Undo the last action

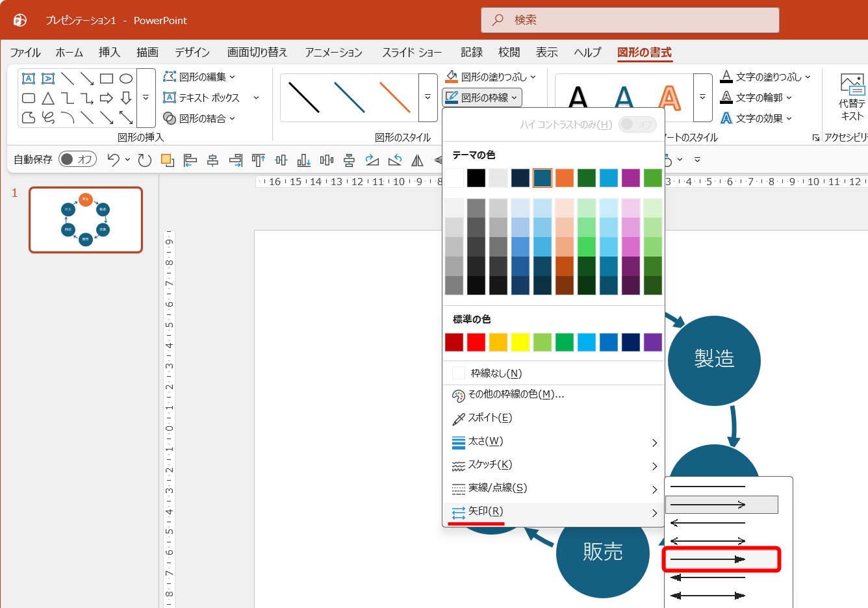(x=114, y=160)
